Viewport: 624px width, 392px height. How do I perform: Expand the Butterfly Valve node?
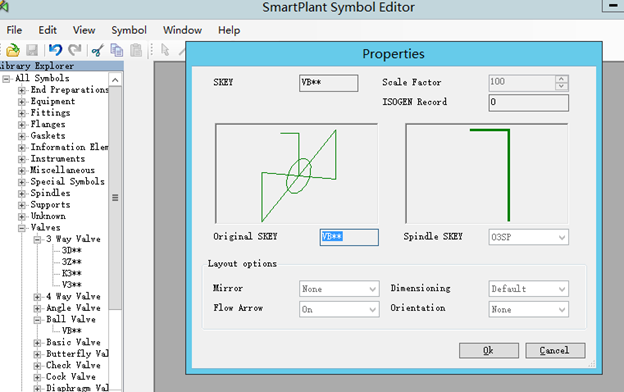pyautogui.click(x=37, y=354)
